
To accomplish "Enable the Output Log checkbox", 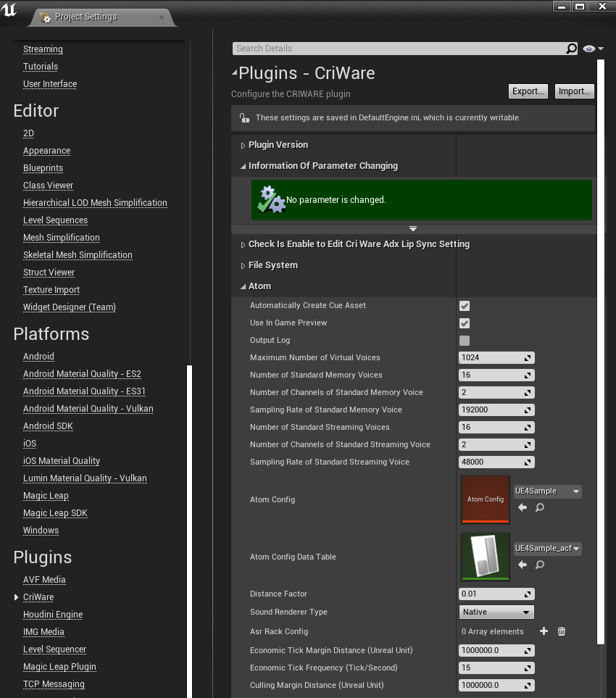I will pyautogui.click(x=465, y=341).
